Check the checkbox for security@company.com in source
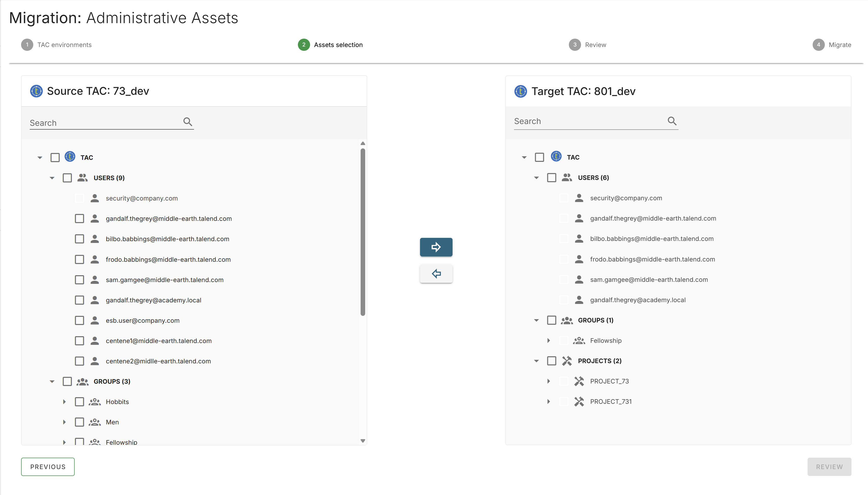 79,198
